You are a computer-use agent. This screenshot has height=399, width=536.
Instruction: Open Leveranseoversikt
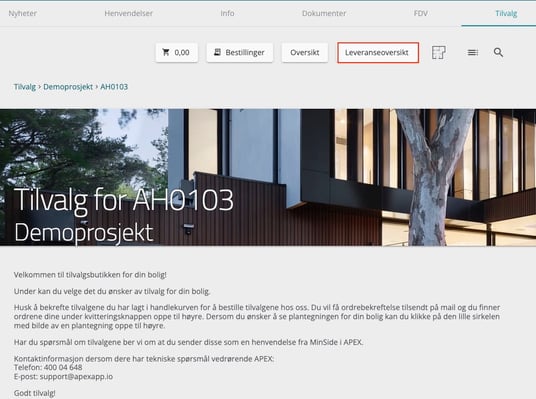coord(378,52)
